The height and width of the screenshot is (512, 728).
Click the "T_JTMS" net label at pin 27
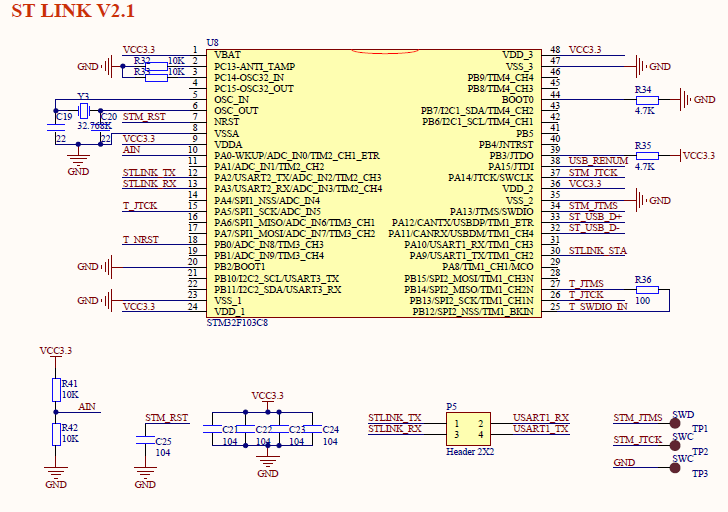(x=586, y=284)
